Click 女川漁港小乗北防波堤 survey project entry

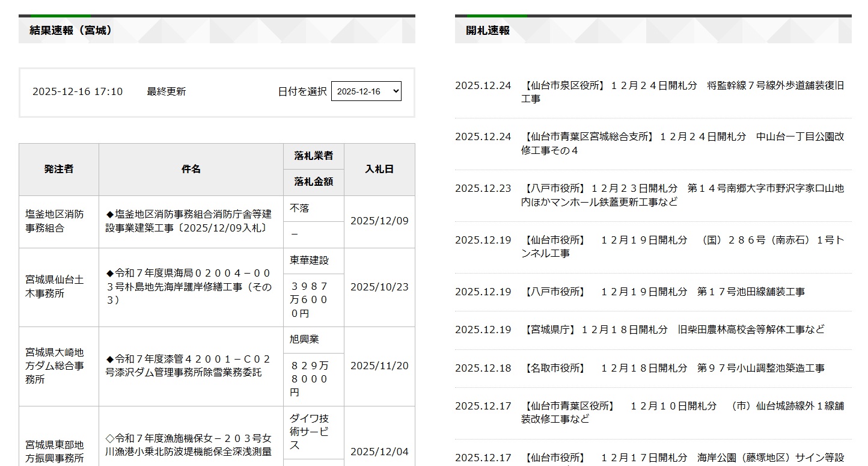coord(189,445)
